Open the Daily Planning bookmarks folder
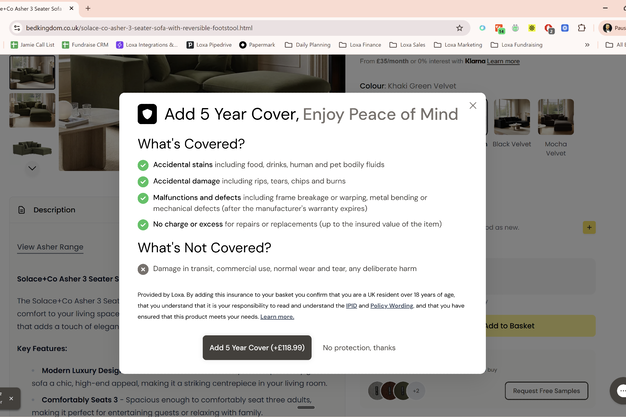The height and width of the screenshot is (417, 626). coord(307,45)
